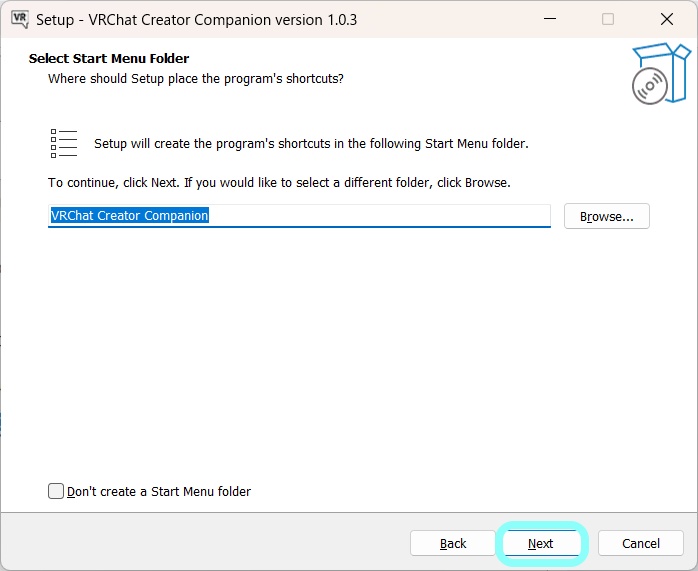Click 'Where should Setup place the program's shortcuts?' text

pyautogui.click(x=196, y=79)
